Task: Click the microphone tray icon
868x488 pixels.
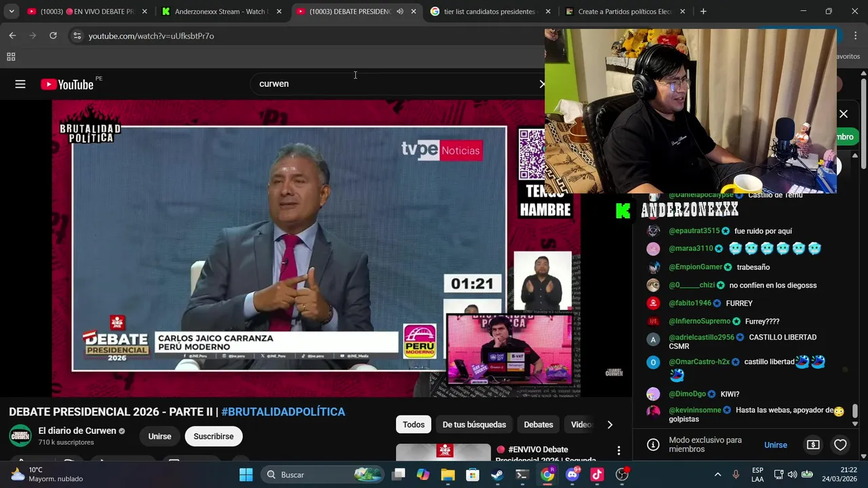Action: coord(736,474)
